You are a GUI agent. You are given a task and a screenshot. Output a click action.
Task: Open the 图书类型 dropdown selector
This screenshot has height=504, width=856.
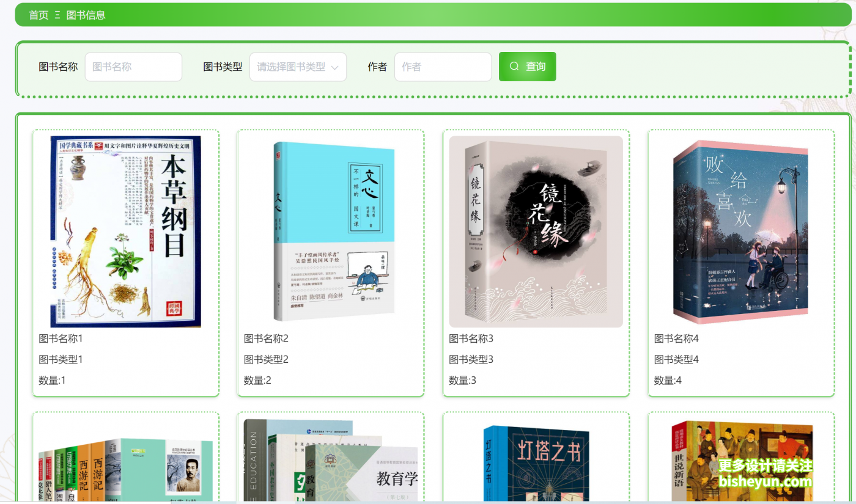[298, 67]
